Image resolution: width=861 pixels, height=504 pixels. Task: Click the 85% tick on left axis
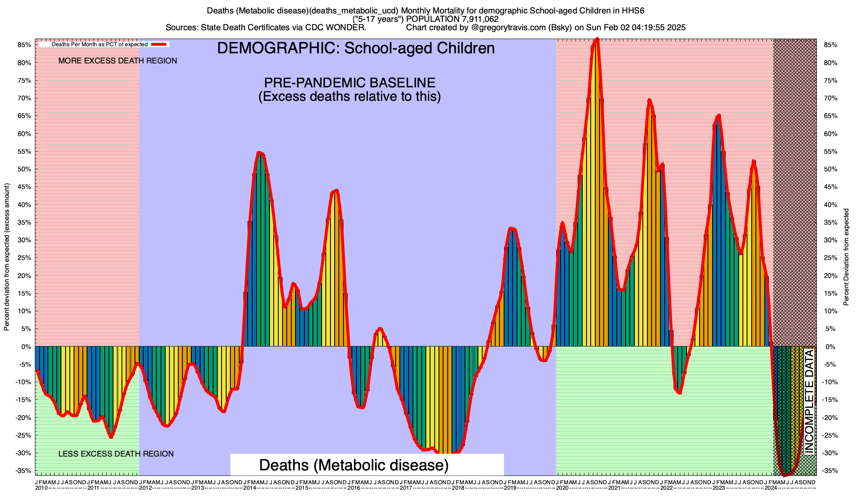tap(24, 45)
